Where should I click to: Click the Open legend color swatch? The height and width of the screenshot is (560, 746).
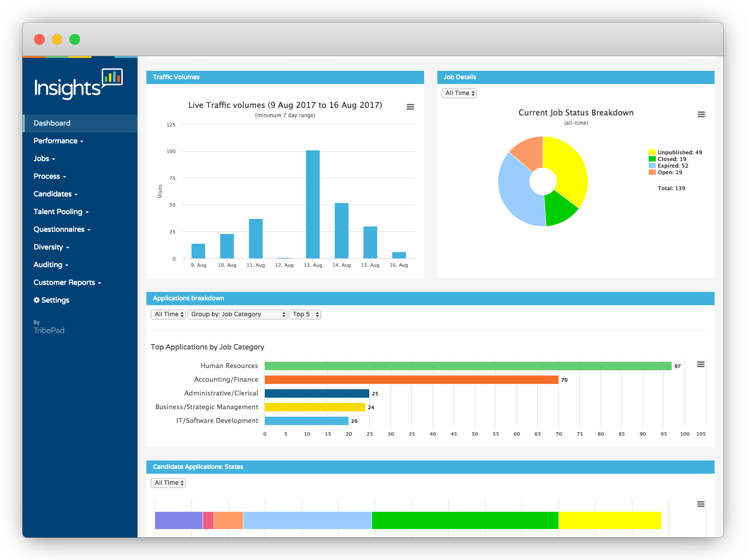click(652, 173)
